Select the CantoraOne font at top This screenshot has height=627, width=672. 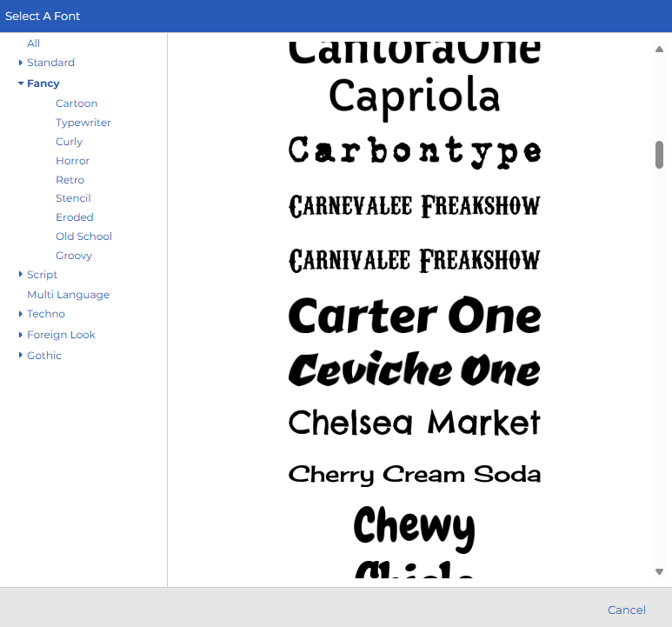pyautogui.click(x=414, y=51)
